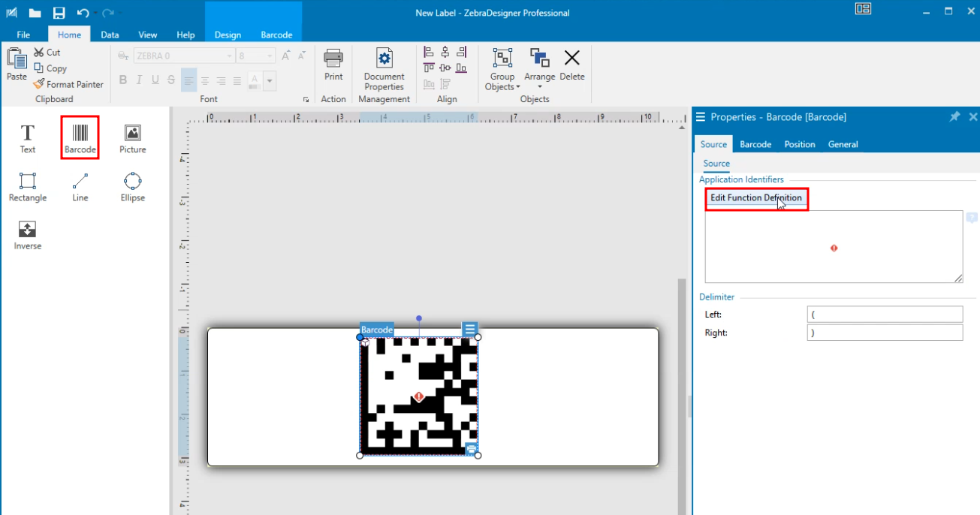Select the Inverse tool

(x=27, y=234)
